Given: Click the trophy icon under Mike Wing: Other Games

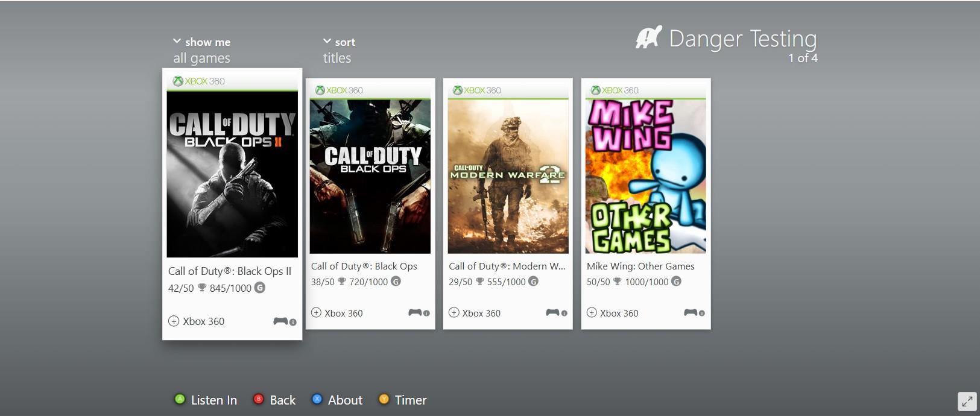Looking at the screenshot, I should (618, 282).
